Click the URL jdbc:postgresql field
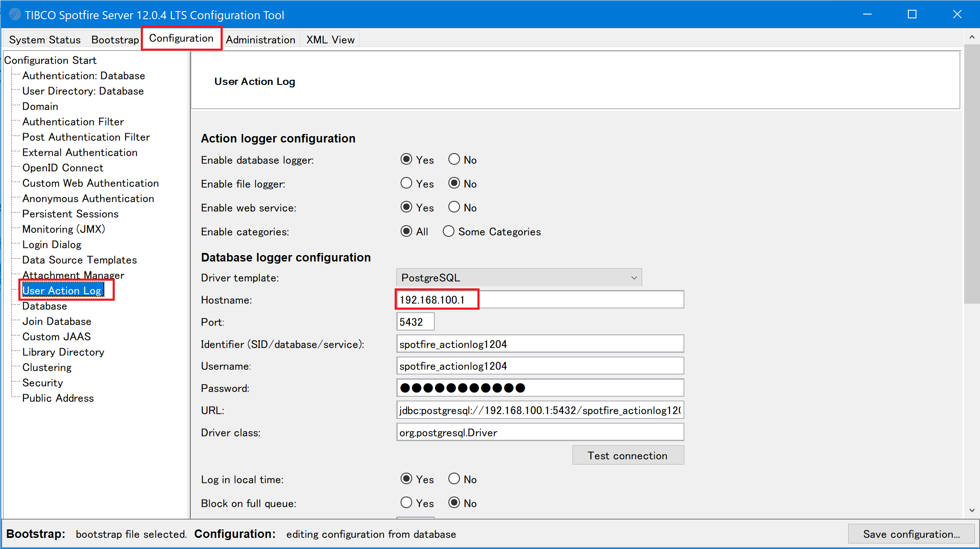The height and width of the screenshot is (549, 980). pyautogui.click(x=540, y=410)
